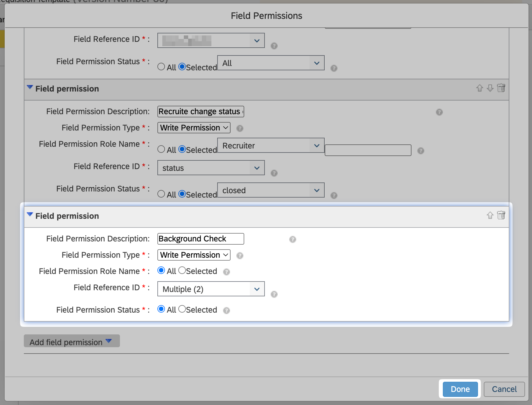The image size is (532, 405).
Task: Click into Background Check description text field
Action: [200, 239]
